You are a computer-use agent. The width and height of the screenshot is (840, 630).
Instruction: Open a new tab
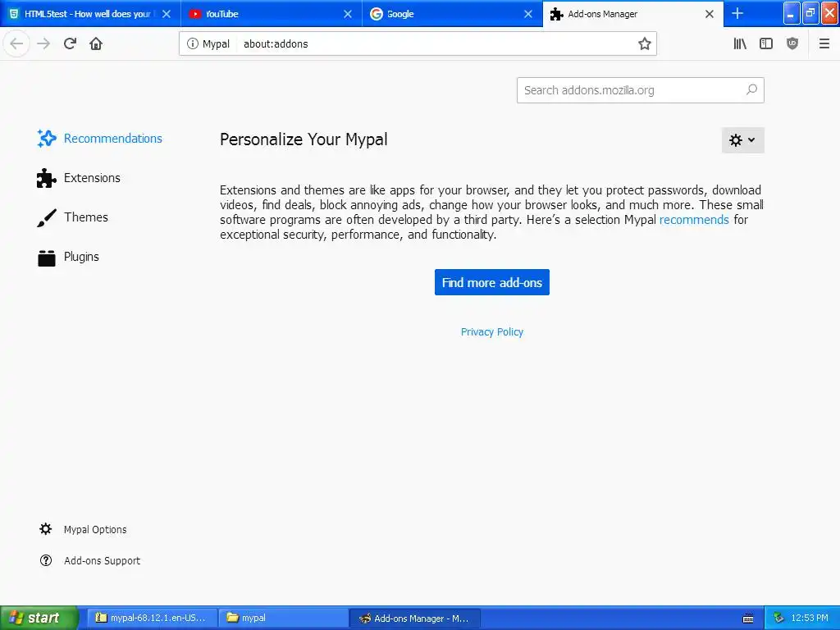coord(737,13)
